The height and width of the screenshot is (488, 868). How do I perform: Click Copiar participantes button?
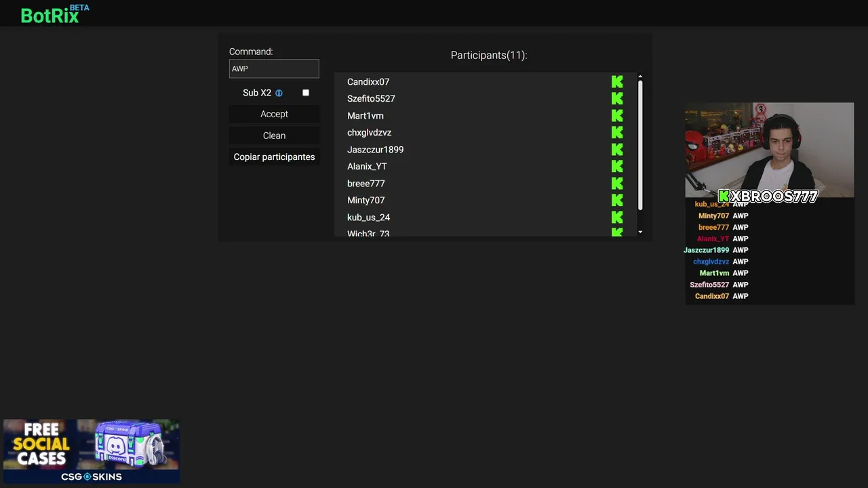coord(274,157)
